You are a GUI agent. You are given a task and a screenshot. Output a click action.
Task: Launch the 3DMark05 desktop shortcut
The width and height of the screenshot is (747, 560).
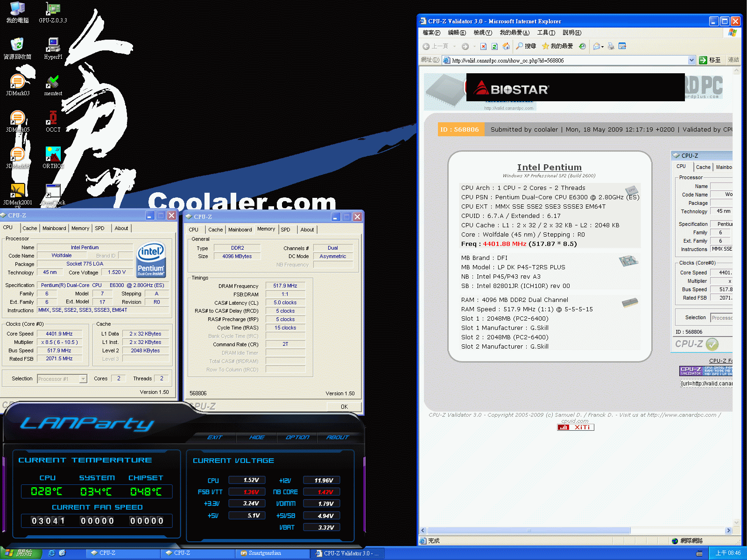pos(17,121)
